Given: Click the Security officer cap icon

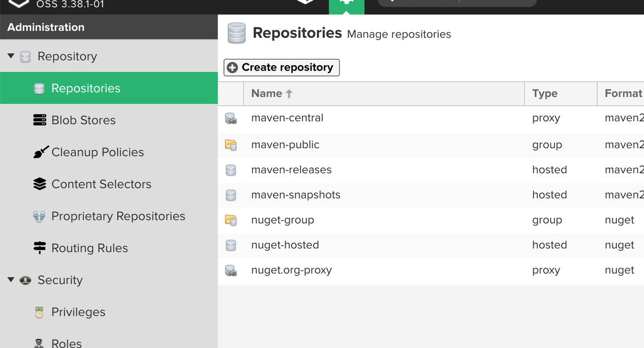Looking at the screenshot, I should tap(25, 281).
